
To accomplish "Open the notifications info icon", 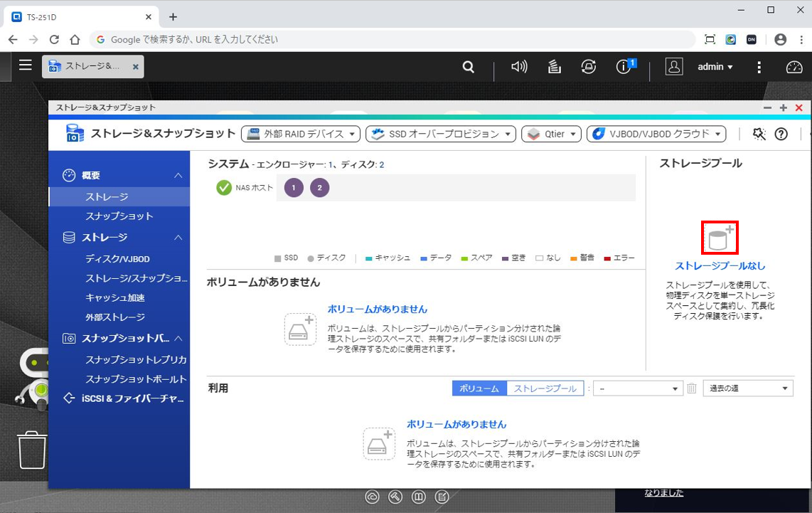I will (x=624, y=67).
